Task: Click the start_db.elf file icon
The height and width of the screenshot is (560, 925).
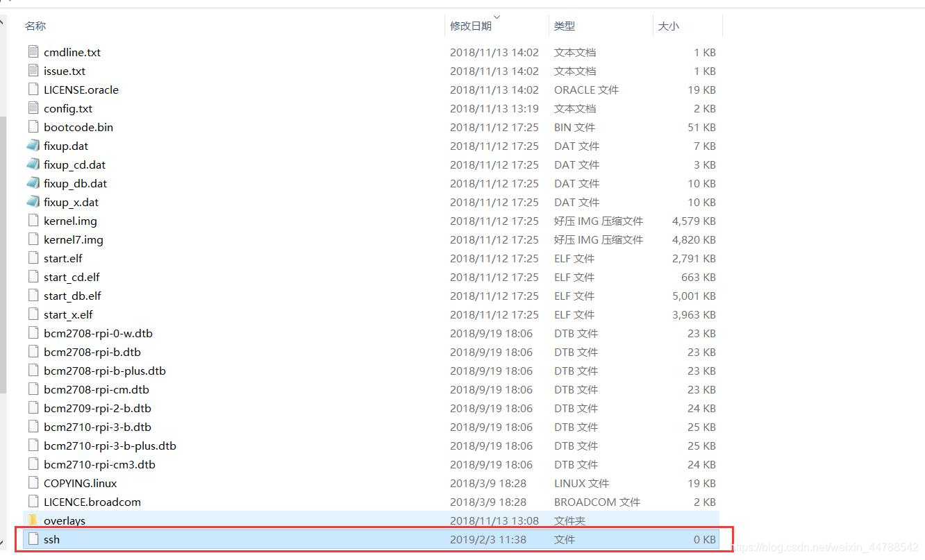Action: pyautogui.click(x=33, y=295)
